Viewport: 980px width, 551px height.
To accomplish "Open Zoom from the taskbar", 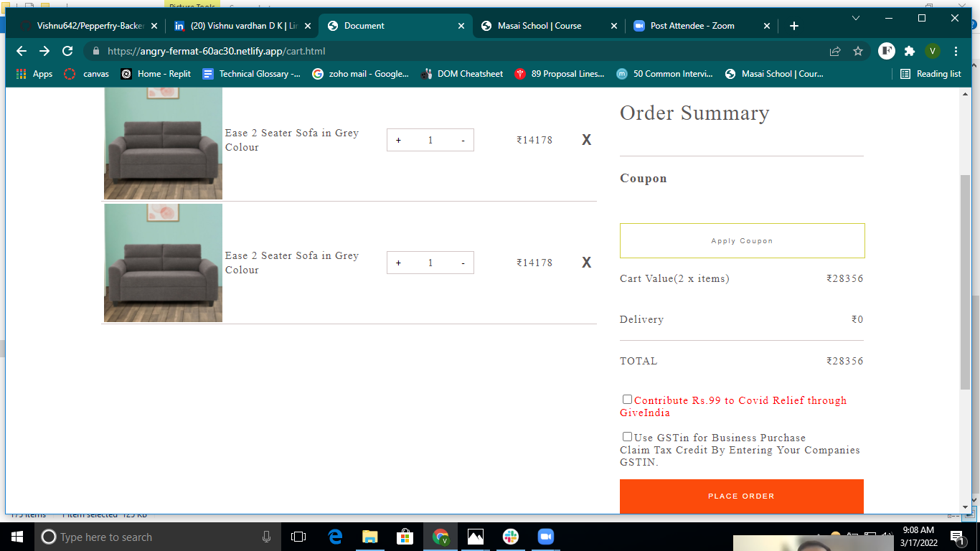I will 546,537.
